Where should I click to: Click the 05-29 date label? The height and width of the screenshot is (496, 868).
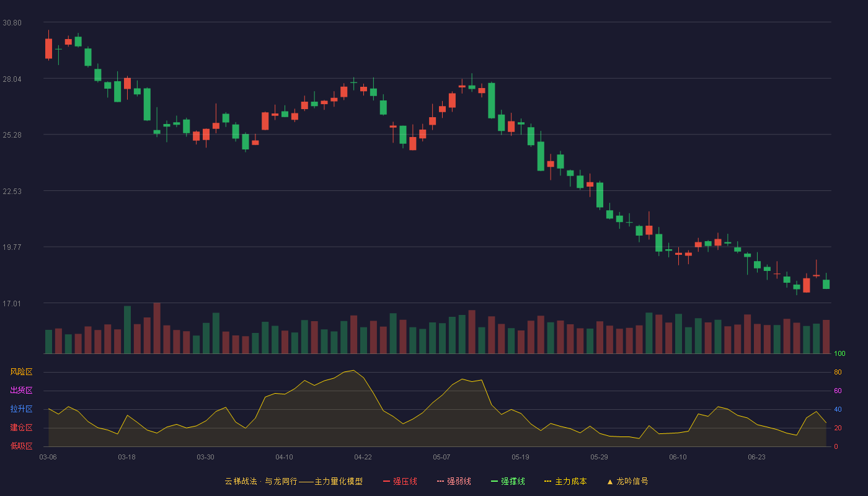tap(599, 457)
